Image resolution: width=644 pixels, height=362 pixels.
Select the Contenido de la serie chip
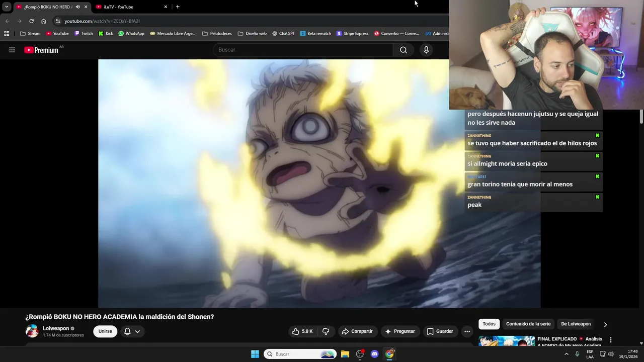tap(528, 324)
